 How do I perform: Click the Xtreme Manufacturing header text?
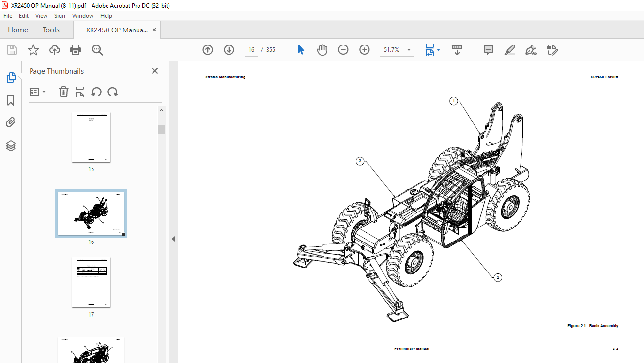tap(225, 77)
